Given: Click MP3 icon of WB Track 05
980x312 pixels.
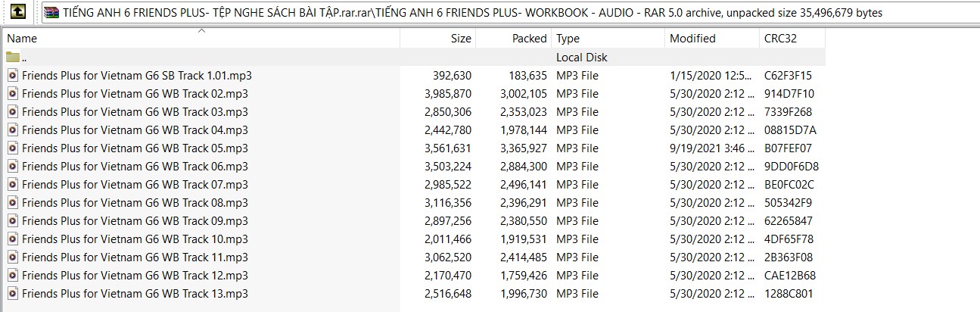Looking at the screenshot, I should coord(12,148).
